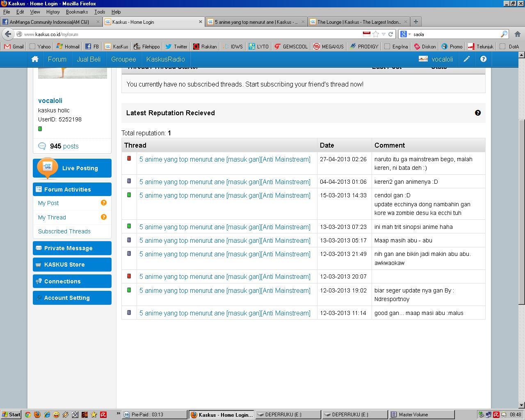Open the Filehippo bookmark
This screenshot has height=420, width=525.
pos(147,46)
